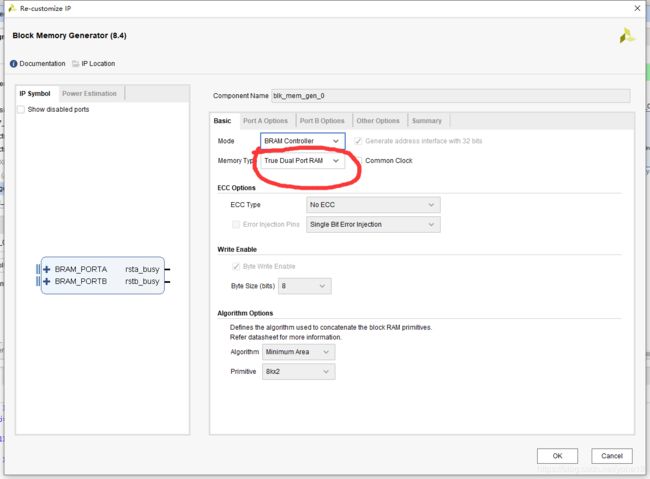The height and width of the screenshot is (479, 650).
Task: Click the Algorithm Options section heading
Action: (x=245, y=313)
